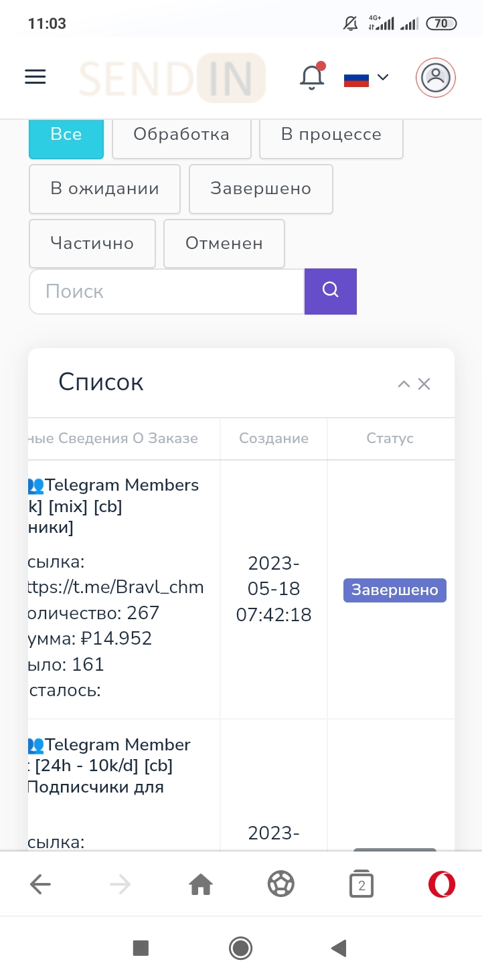This screenshot has height=980, width=482.
Task: Tap the muted notifications status icon
Action: pyautogui.click(x=350, y=24)
